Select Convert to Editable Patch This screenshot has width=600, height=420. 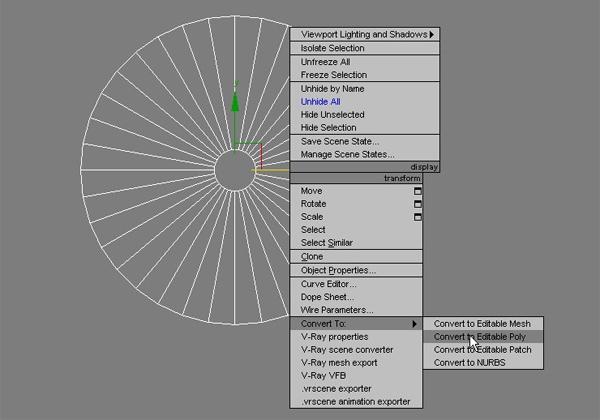[x=481, y=350]
